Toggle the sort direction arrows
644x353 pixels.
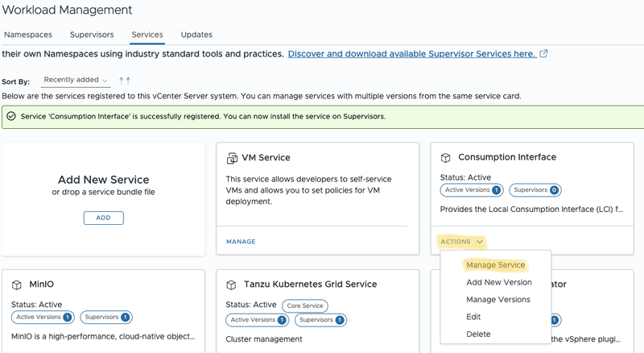[x=124, y=81]
